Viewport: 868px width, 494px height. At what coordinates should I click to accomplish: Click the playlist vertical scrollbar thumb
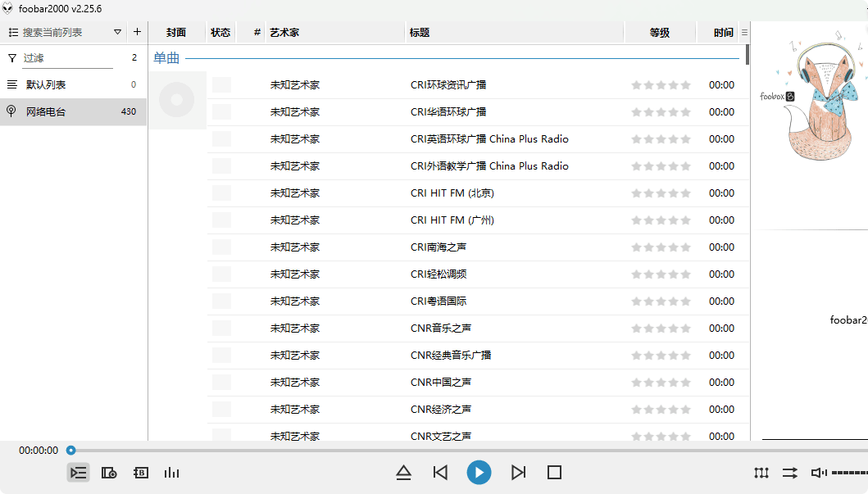click(x=748, y=54)
